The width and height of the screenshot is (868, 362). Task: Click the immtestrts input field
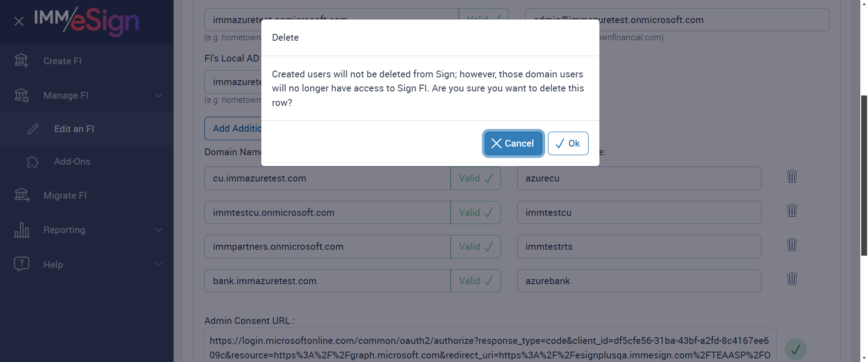(638, 247)
